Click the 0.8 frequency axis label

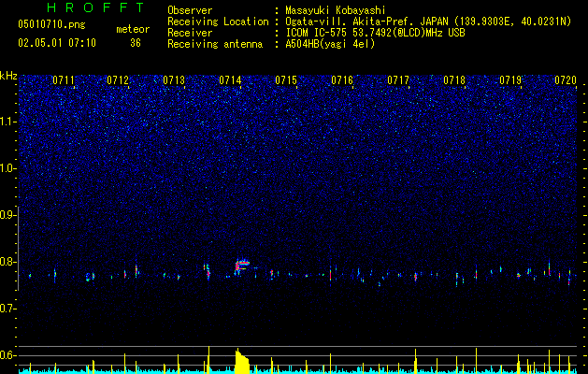coord(8,262)
